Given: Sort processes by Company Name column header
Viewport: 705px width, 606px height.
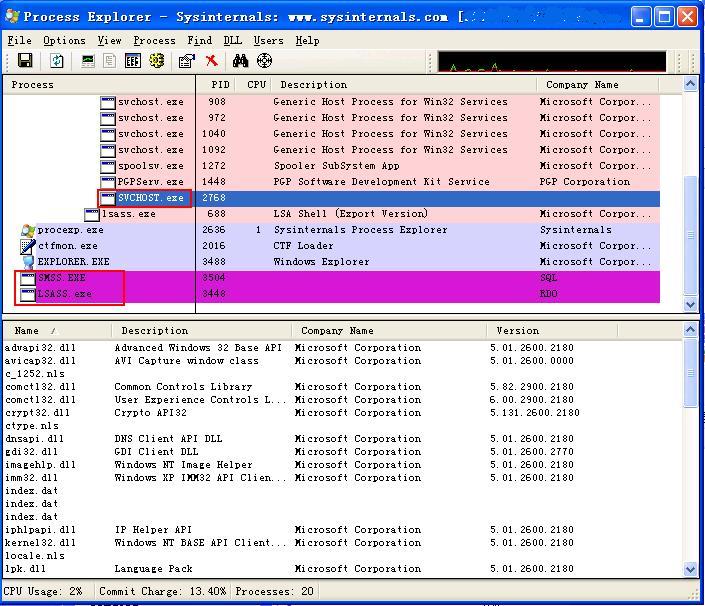Looking at the screenshot, I should (582, 85).
